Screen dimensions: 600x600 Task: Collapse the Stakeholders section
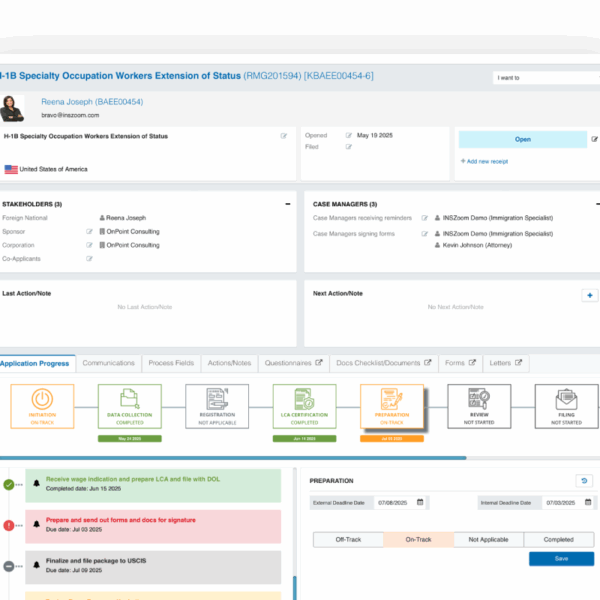click(288, 204)
